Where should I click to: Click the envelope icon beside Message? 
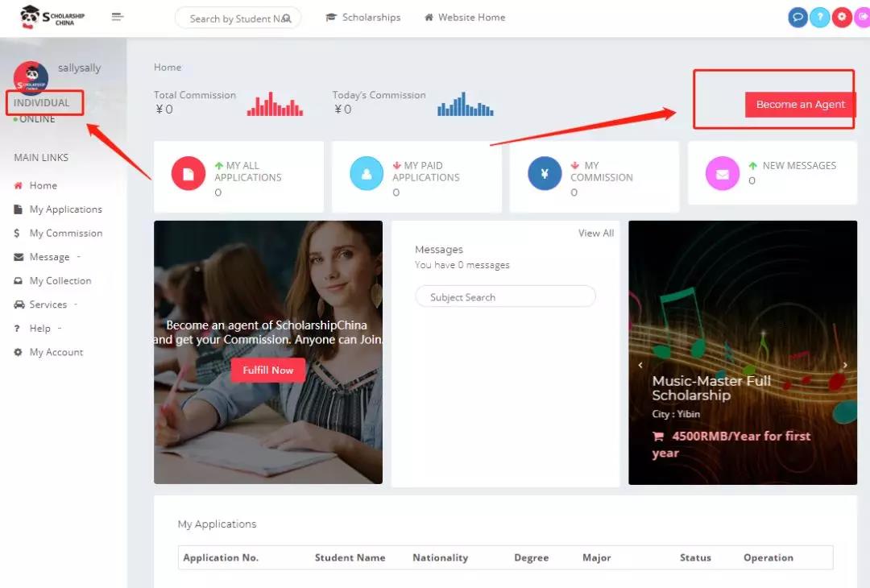tap(19, 257)
